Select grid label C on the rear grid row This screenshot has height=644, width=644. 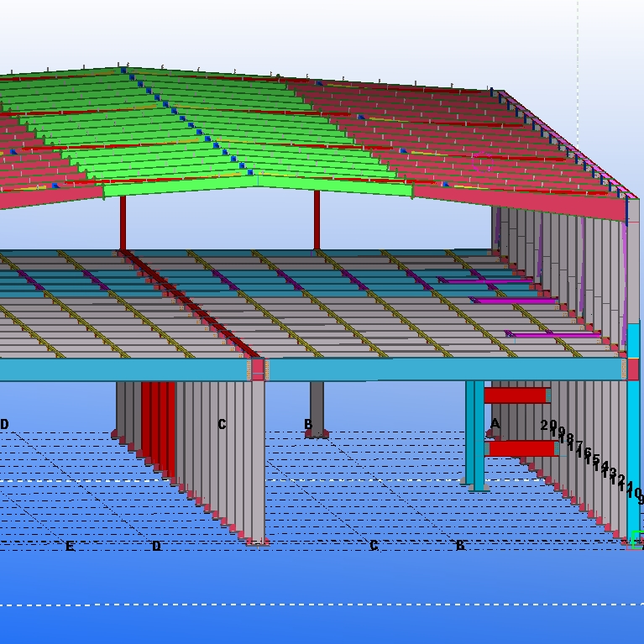pyautogui.click(x=222, y=424)
